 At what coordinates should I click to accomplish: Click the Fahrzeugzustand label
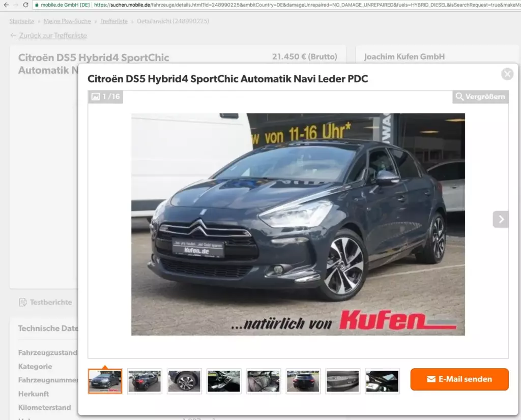(48, 352)
